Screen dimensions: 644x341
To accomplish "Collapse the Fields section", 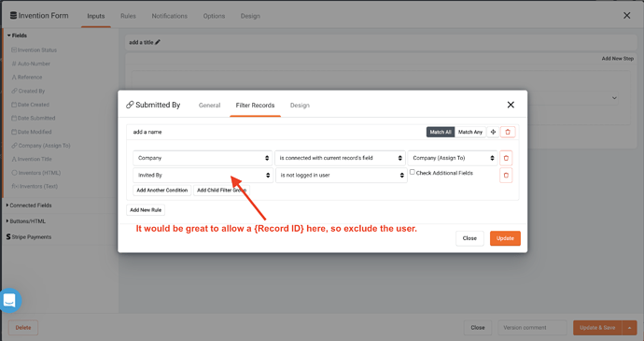I will click(17, 36).
